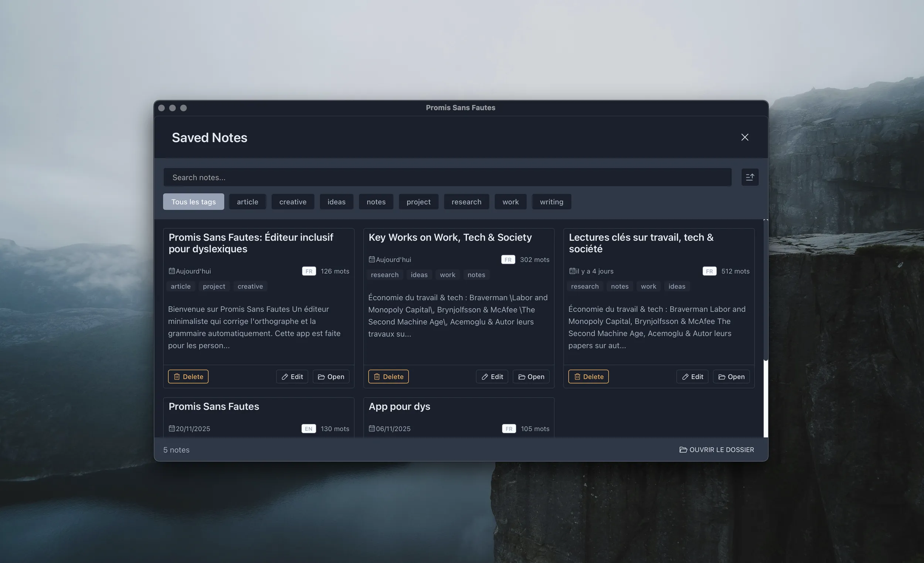
Task: Click the App pour dys note card title
Action: tap(399, 406)
